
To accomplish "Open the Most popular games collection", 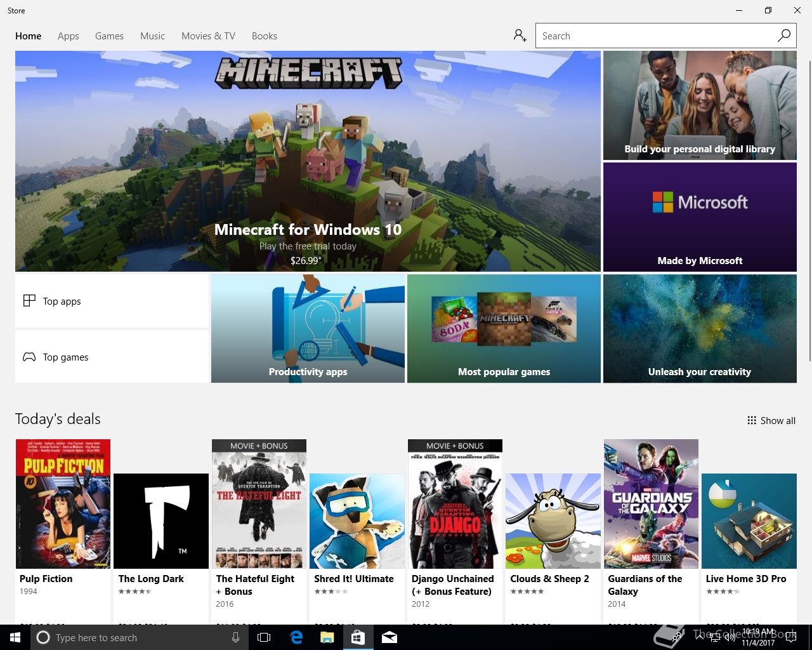I will 504,328.
